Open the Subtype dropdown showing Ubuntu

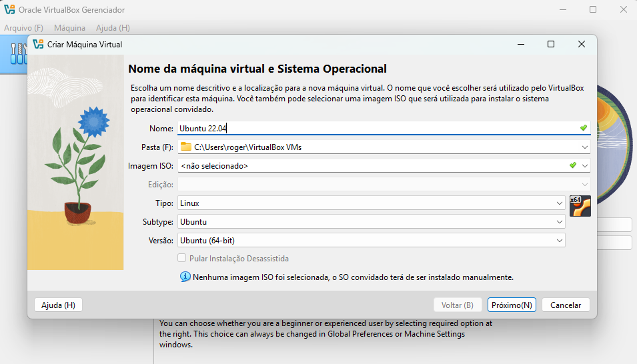tap(559, 222)
